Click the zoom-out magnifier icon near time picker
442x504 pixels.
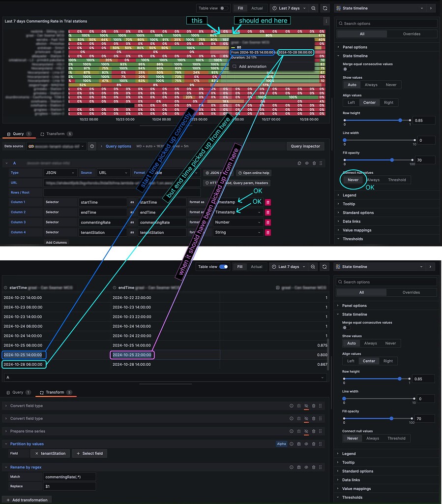(313, 8)
